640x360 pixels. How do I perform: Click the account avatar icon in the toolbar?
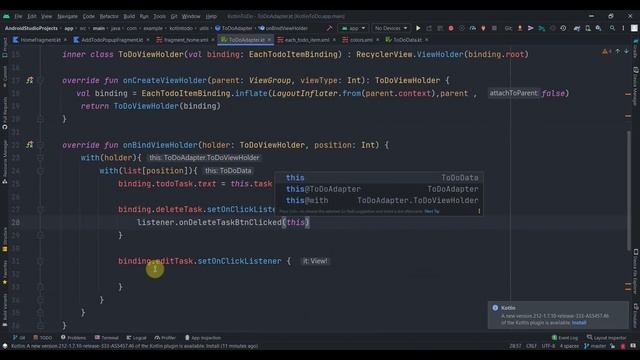tap(634, 28)
